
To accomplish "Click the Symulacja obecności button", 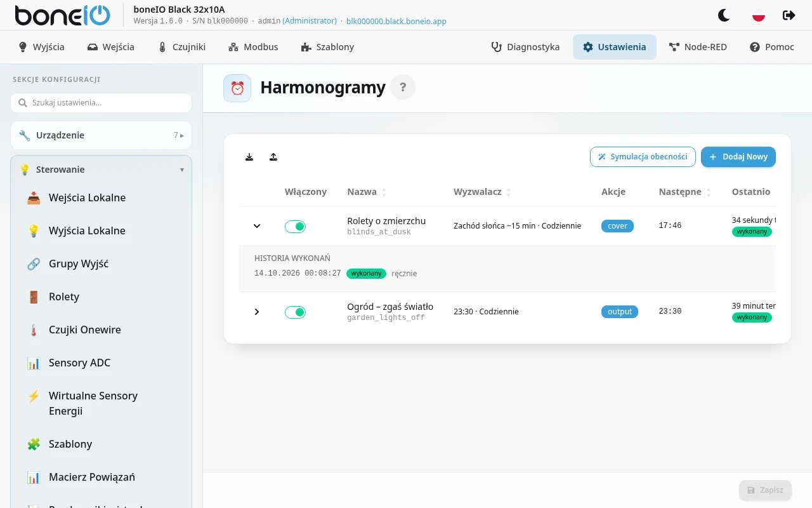I will [643, 157].
